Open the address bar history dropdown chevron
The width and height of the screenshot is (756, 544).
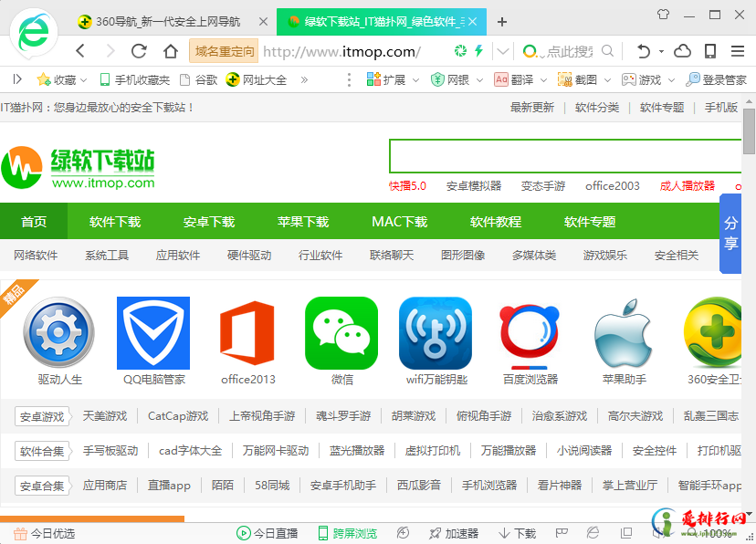coord(503,51)
